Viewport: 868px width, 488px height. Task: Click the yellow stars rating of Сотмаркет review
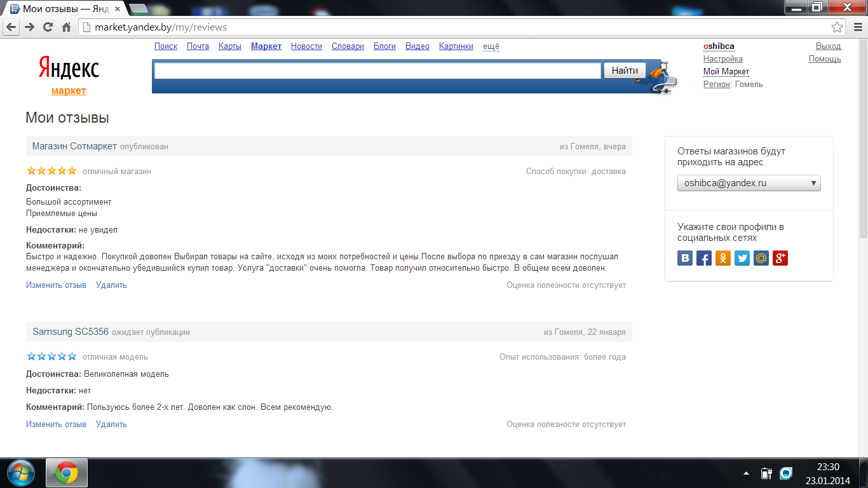pos(51,171)
